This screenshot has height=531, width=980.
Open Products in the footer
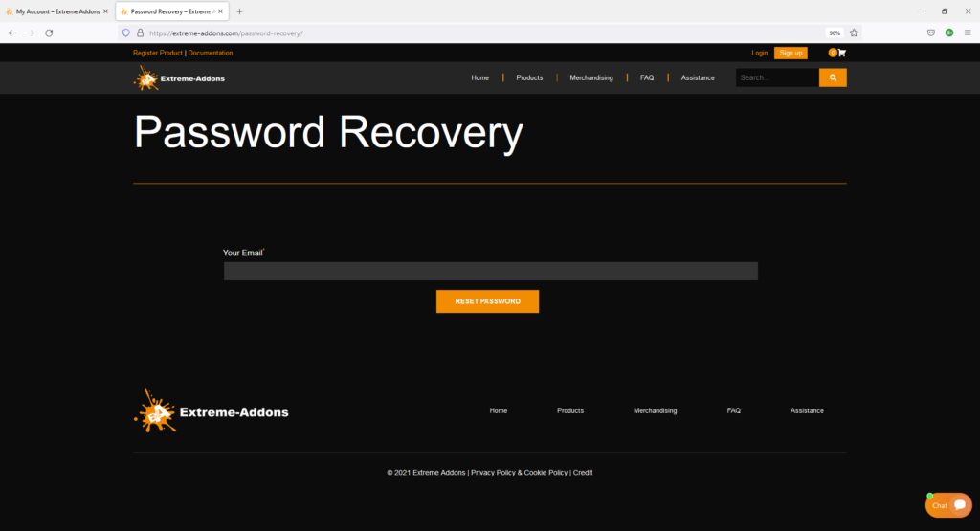570,411
